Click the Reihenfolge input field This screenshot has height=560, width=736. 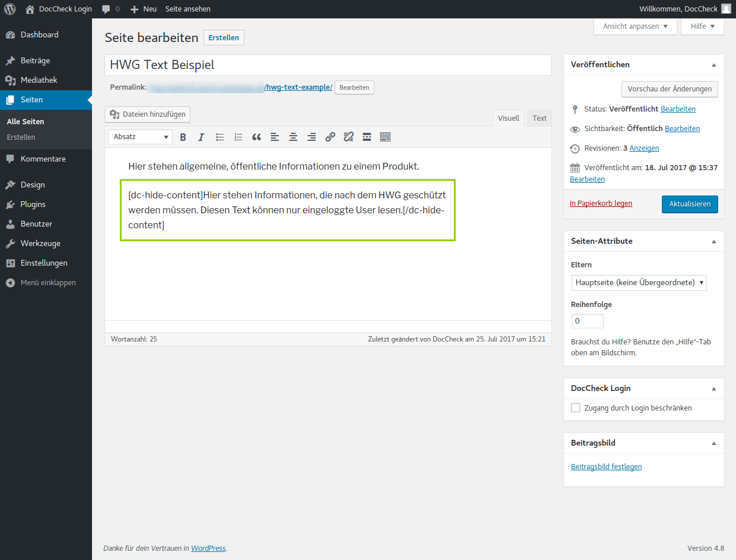(588, 321)
